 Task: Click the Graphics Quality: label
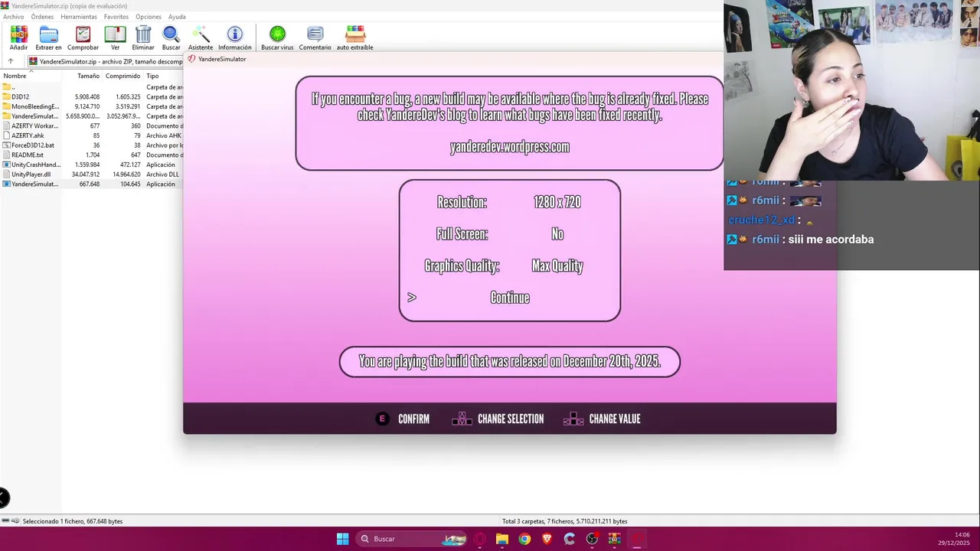coord(462,266)
